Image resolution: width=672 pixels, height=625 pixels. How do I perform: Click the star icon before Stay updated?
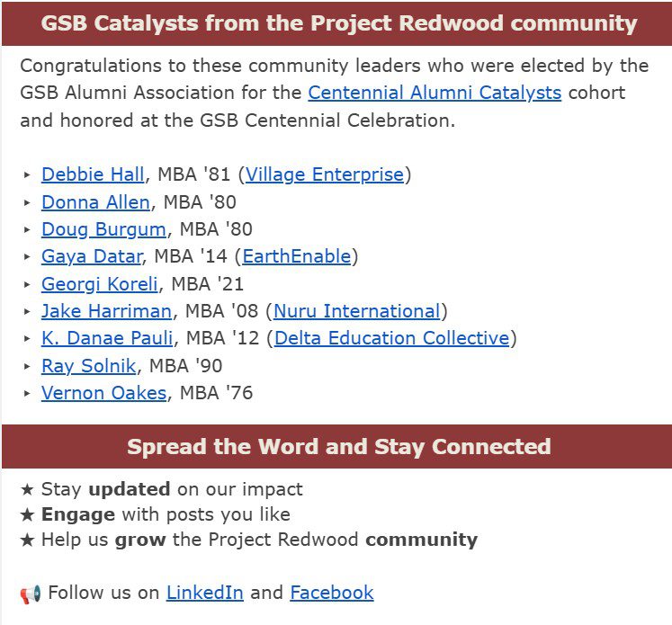27,489
